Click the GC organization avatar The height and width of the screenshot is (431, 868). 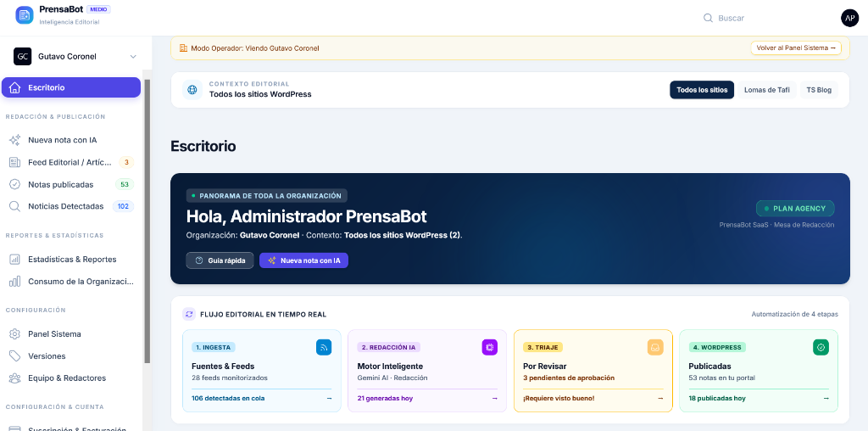click(23, 57)
